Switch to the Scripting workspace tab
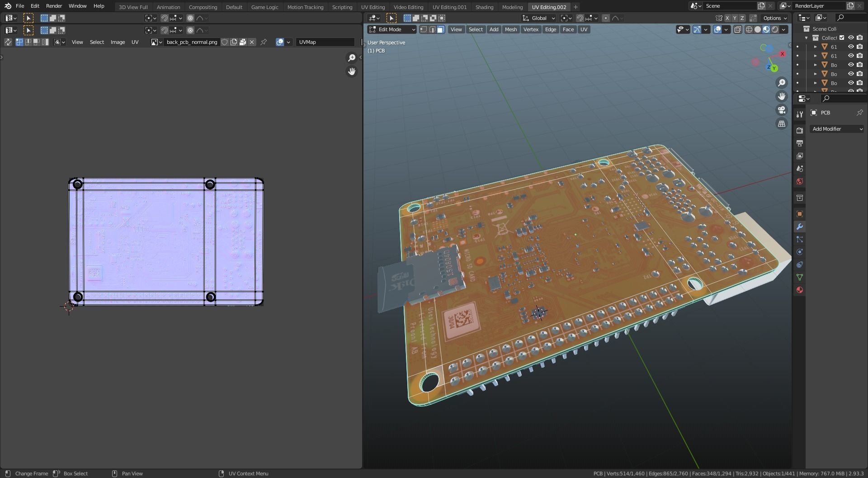The height and width of the screenshot is (478, 868). [x=342, y=7]
